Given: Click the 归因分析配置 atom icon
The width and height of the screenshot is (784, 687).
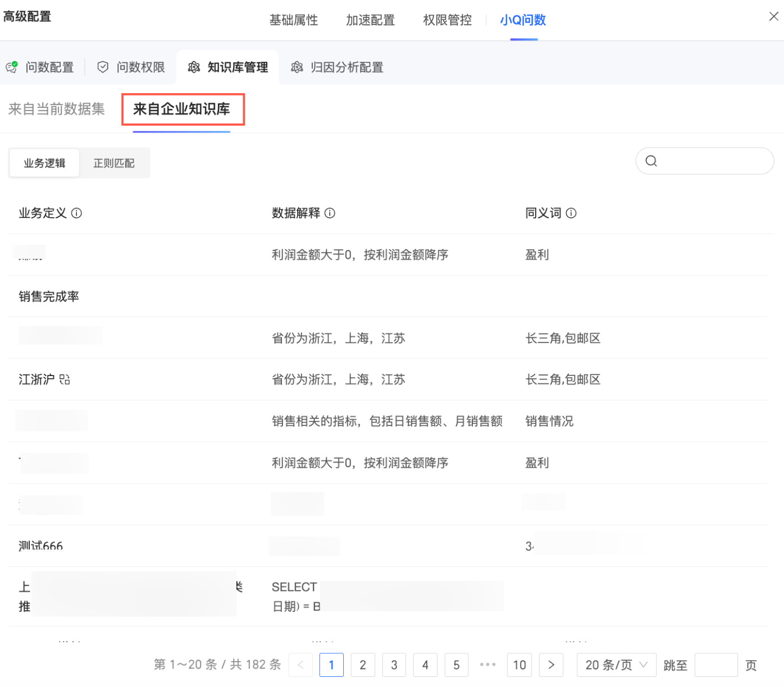Looking at the screenshot, I should 297,67.
